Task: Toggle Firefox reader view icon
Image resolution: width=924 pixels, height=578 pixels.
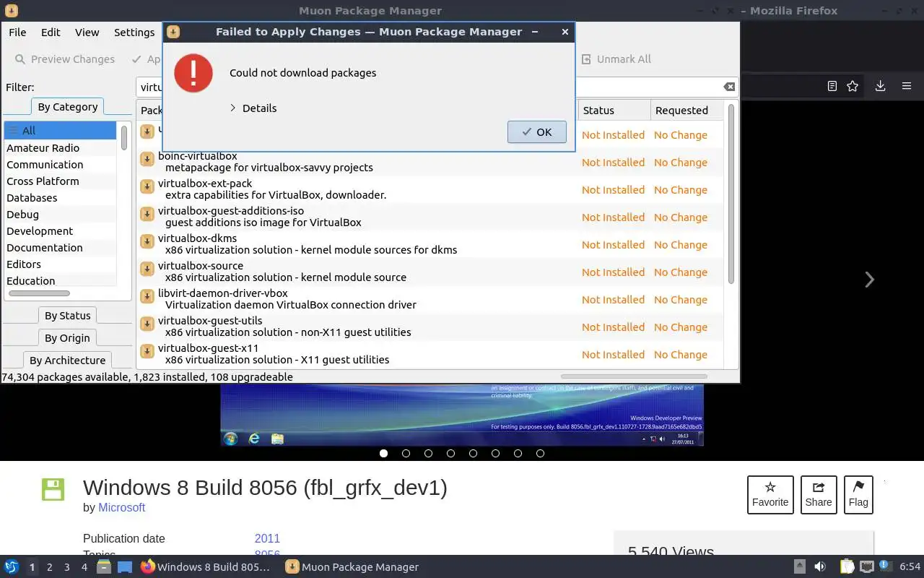Action: [832, 86]
